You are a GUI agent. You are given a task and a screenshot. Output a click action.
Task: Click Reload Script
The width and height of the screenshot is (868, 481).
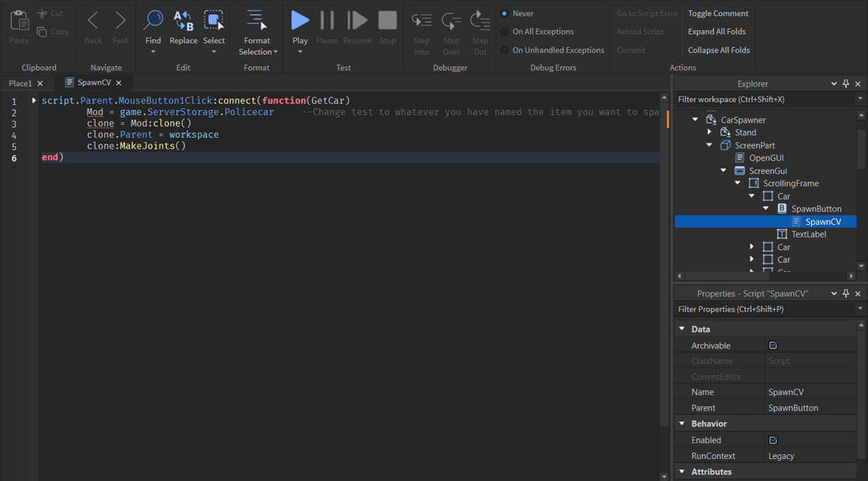pos(640,32)
